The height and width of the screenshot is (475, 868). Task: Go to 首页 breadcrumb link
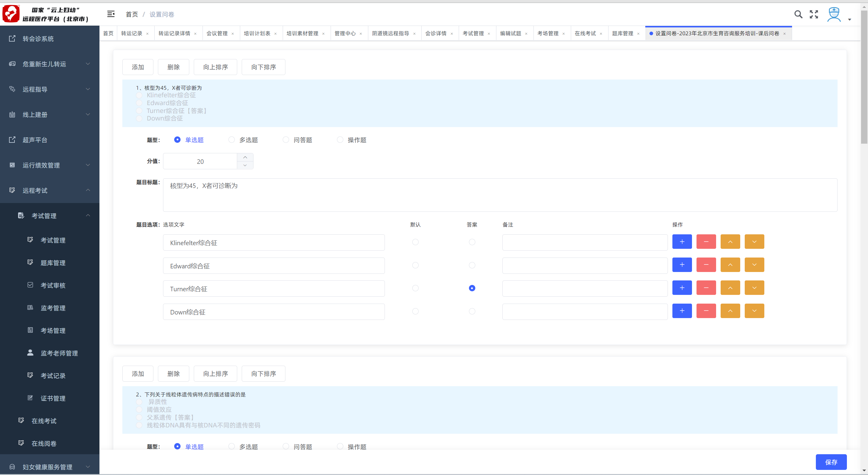coord(132,14)
